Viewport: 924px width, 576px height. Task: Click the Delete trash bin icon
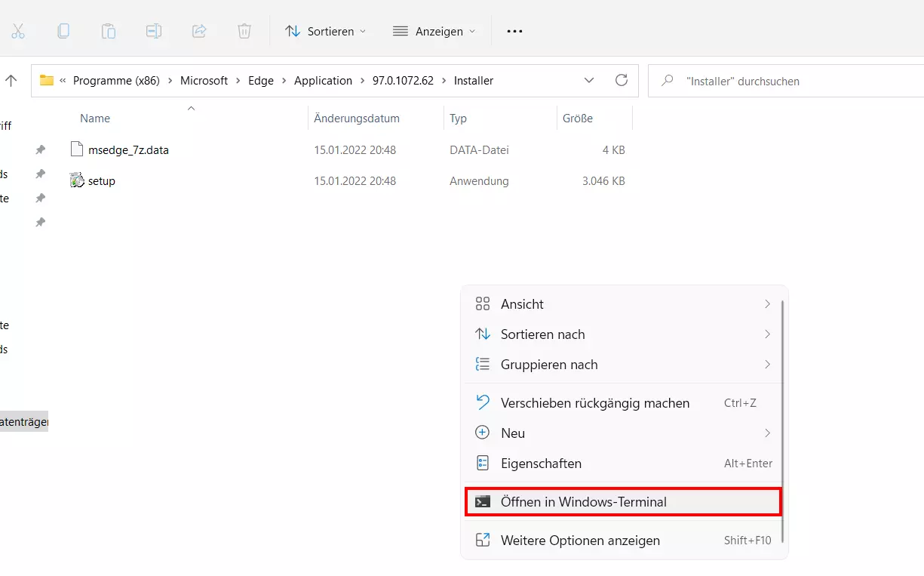[x=244, y=31]
